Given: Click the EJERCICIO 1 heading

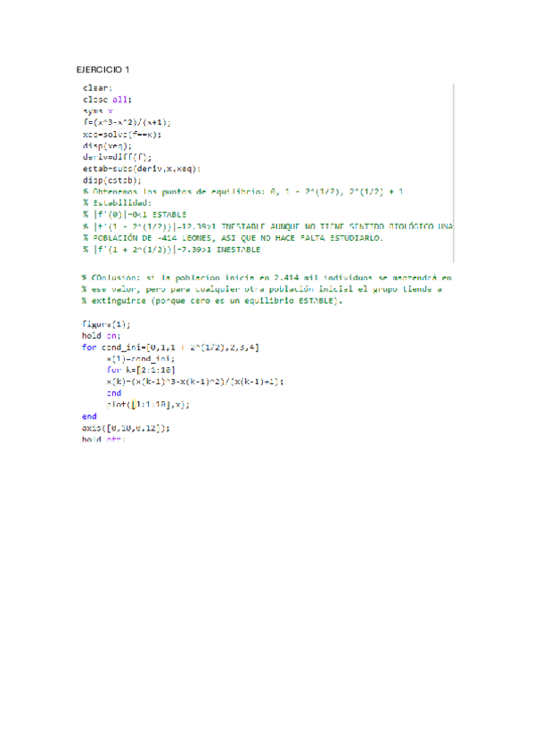Looking at the screenshot, I should pyautogui.click(x=103, y=70).
